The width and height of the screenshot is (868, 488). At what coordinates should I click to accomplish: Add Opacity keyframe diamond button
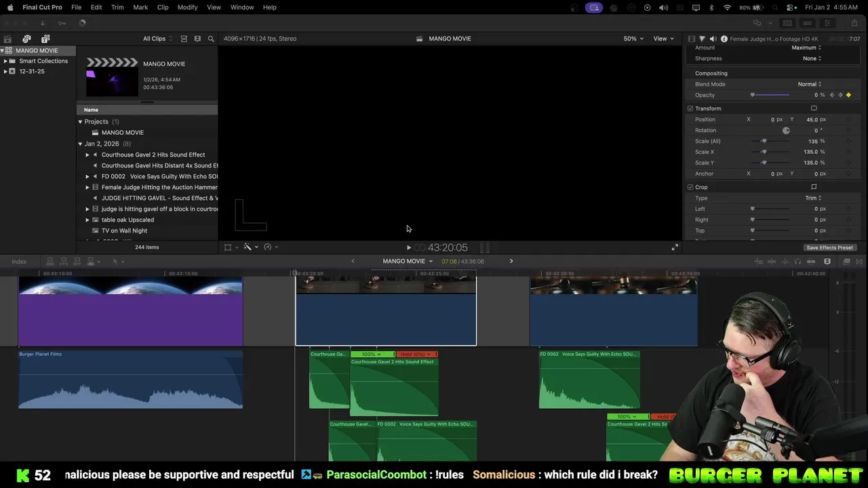pos(848,95)
